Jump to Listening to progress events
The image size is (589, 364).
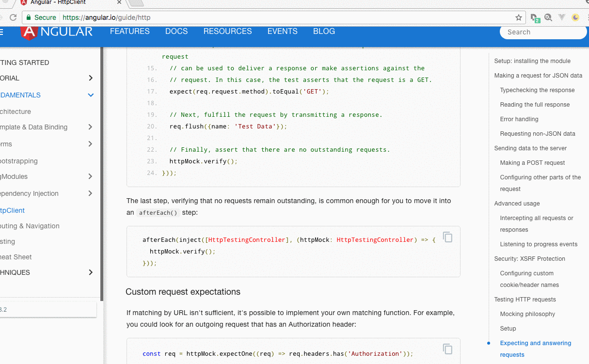click(x=539, y=244)
